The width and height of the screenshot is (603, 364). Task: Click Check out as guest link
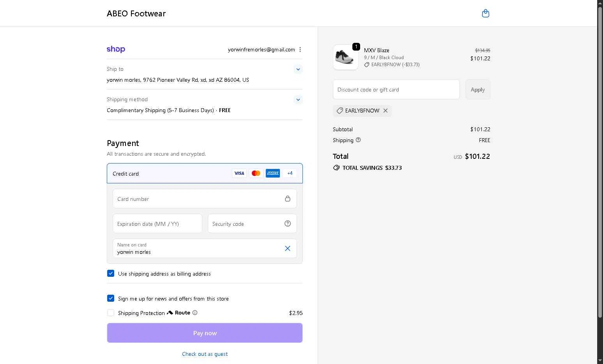(205, 354)
